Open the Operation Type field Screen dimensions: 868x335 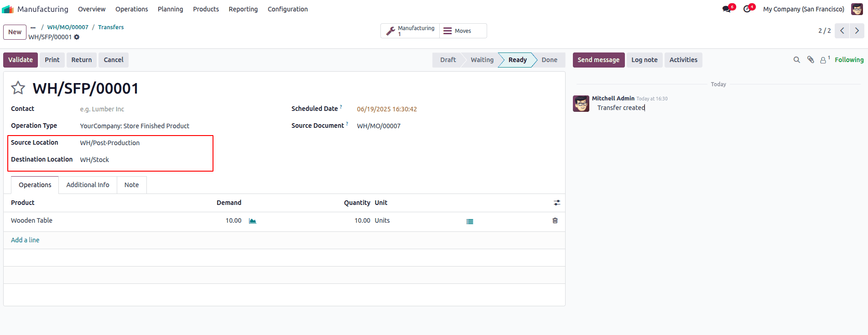(178, 126)
